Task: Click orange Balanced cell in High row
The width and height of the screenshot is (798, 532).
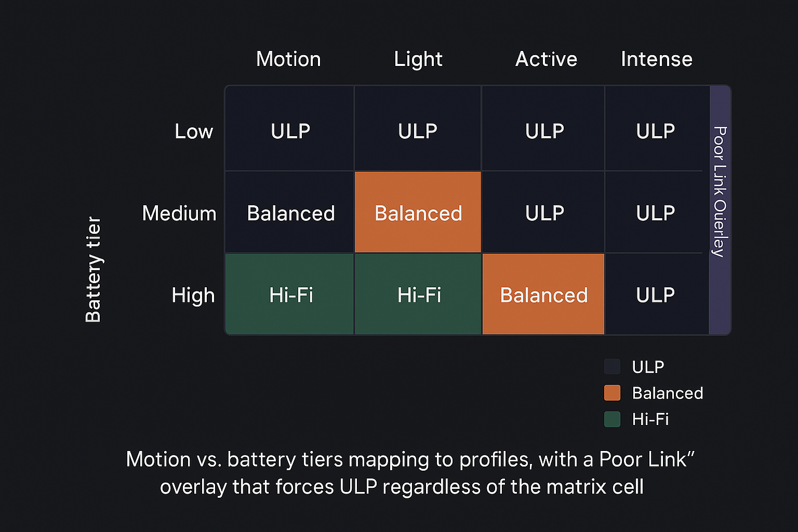Action: (x=543, y=295)
